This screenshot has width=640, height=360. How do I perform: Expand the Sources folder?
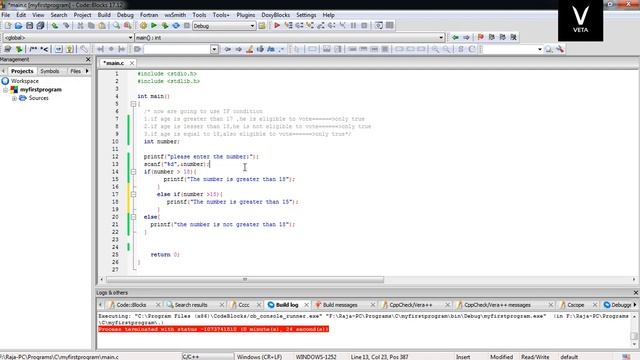pyautogui.click(x=14, y=98)
